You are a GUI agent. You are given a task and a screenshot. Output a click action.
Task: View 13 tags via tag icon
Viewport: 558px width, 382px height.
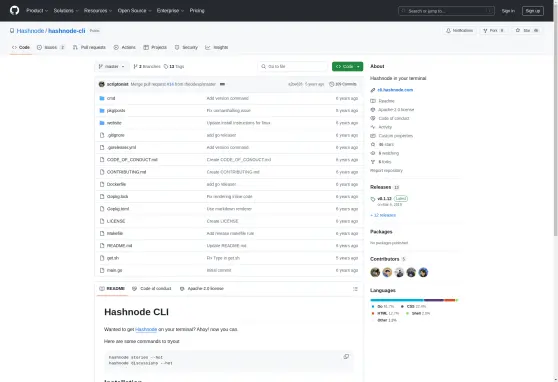pos(165,67)
